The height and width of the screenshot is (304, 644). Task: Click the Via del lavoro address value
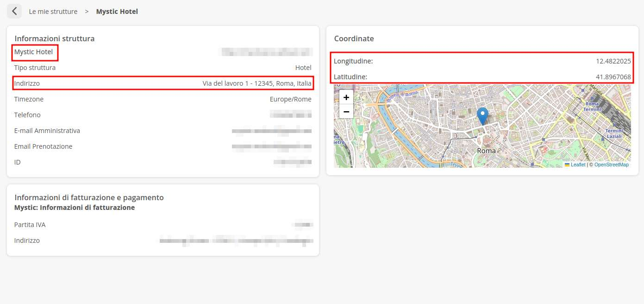(x=257, y=83)
